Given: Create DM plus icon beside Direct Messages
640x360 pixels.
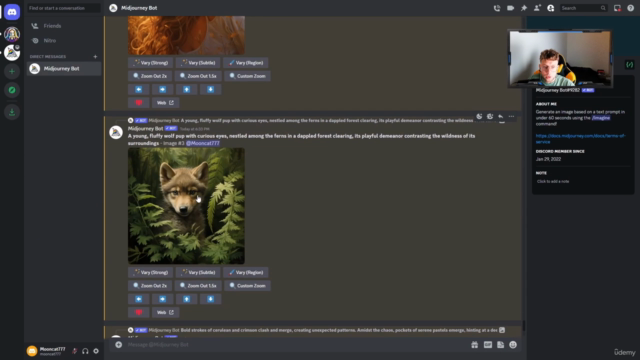Looking at the screenshot, I should (95, 56).
